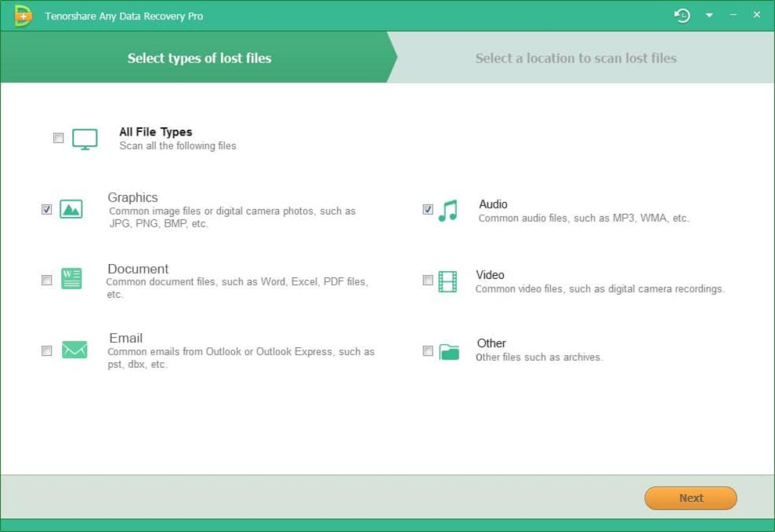Open the recovery history icon in title bar
Viewport: 775px width, 532px height.
682,14
